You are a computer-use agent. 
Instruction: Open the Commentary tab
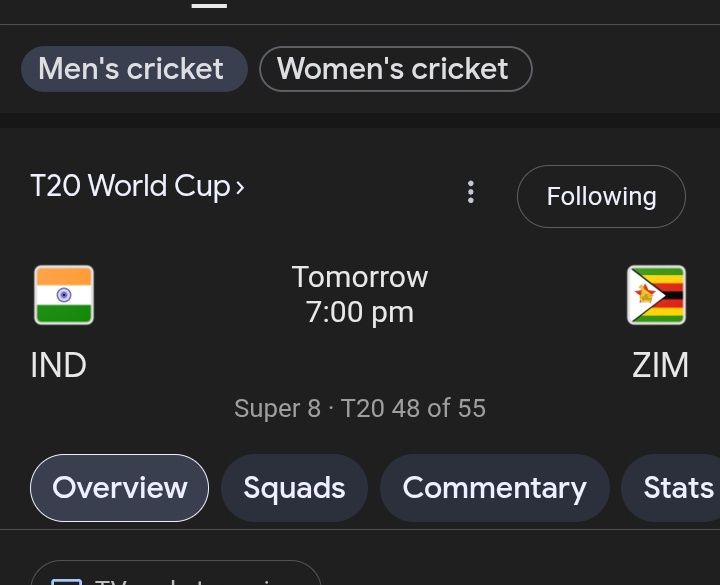point(494,488)
